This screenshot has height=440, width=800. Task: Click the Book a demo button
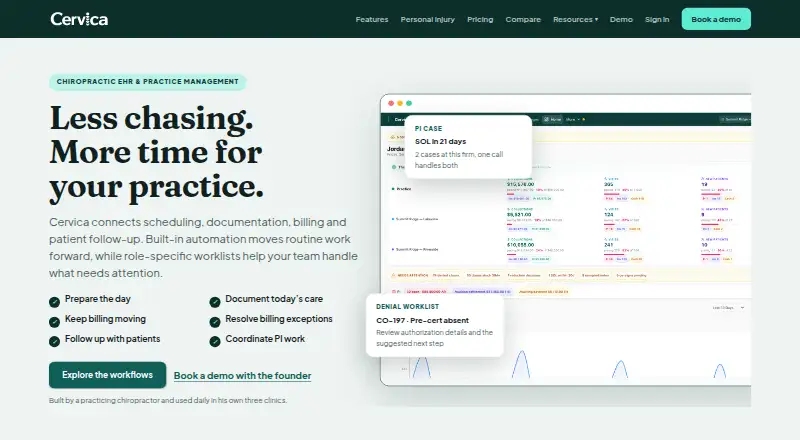(x=716, y=19)
